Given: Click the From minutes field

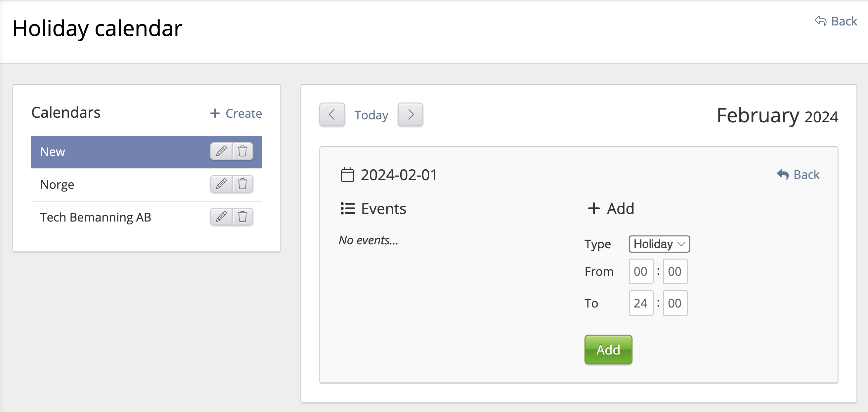Looking at the screenshot, I should click(675, 271).
